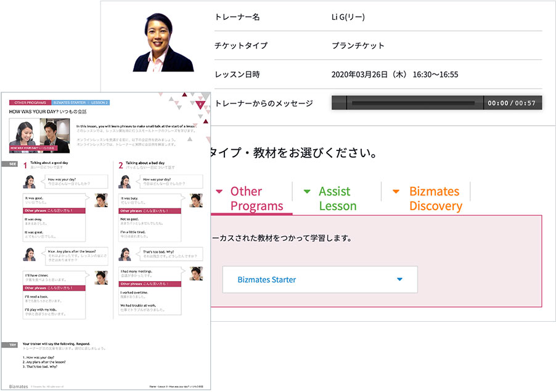Image resolution: width=556 pixels, height=392 pixels.
Task: Open the Bizmates Starter dropdown
Action: 319,279
